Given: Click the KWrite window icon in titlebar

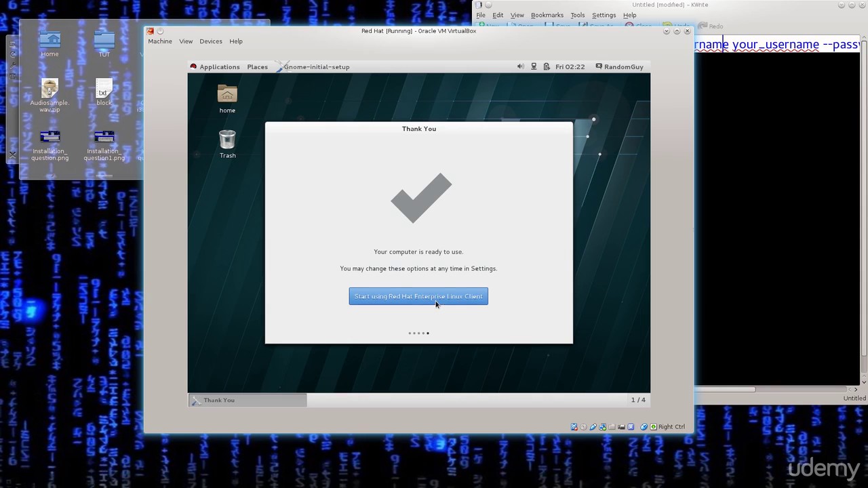Looking at the screenshot, I should tap(478, 5).
